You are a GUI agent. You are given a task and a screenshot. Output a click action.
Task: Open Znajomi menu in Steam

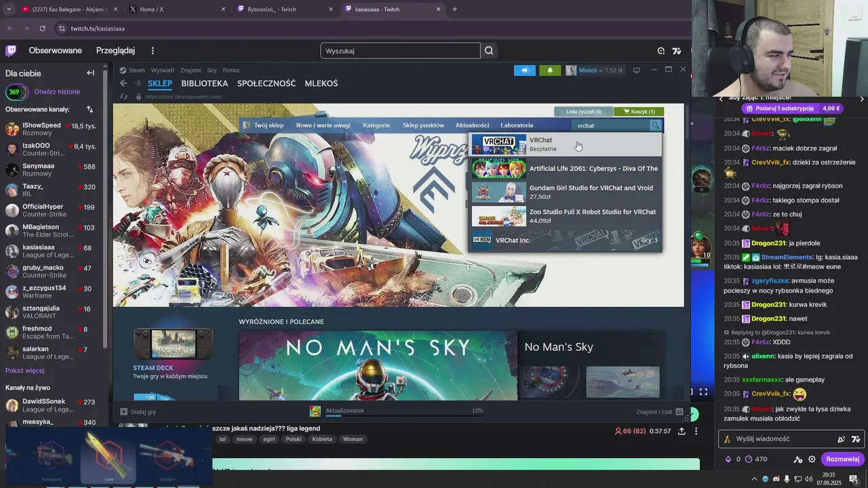191,70
